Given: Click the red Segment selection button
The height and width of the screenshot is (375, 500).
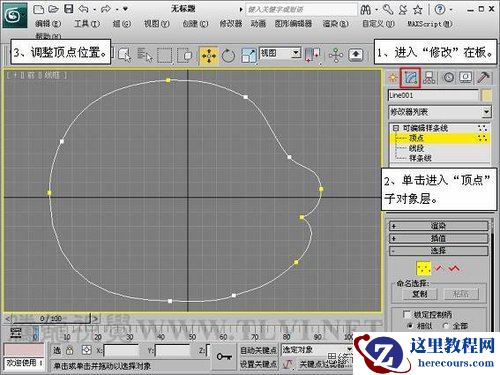Looking at the screenshot, I should click(439, 268).
